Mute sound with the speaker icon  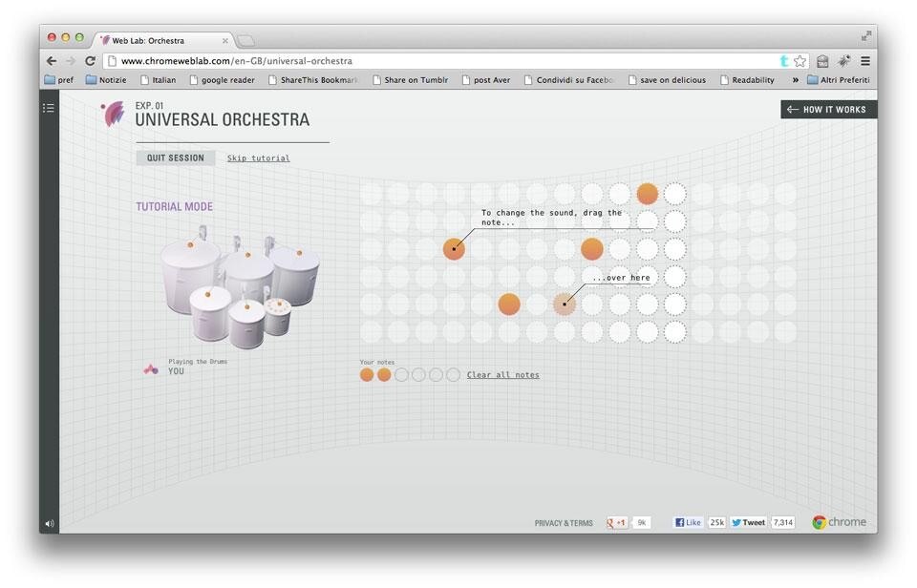tap(49, 523)
